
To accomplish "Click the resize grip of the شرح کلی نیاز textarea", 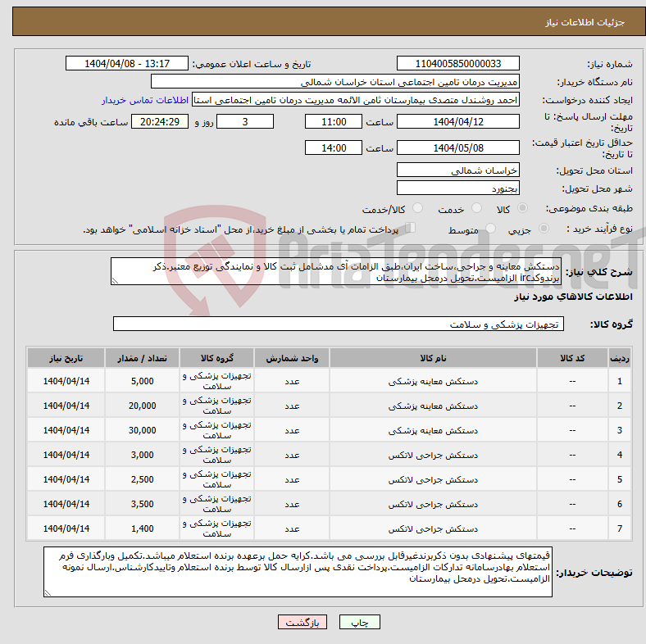I will click(115, 280).
